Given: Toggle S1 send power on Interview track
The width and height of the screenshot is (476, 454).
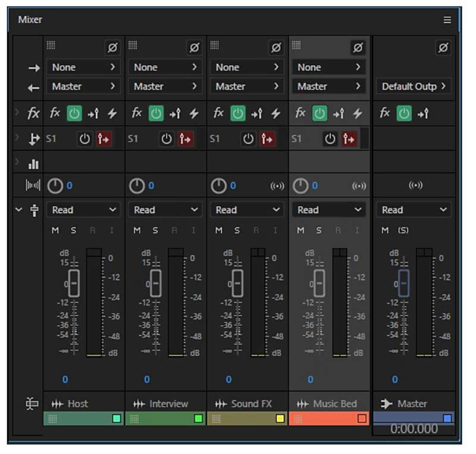Looking at the screenshot, I should tap(167, 139).
